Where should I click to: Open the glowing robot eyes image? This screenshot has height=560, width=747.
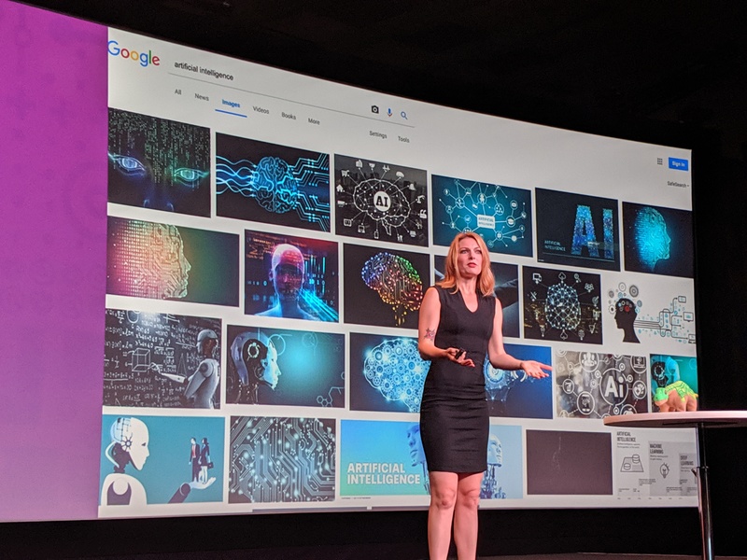159,162
